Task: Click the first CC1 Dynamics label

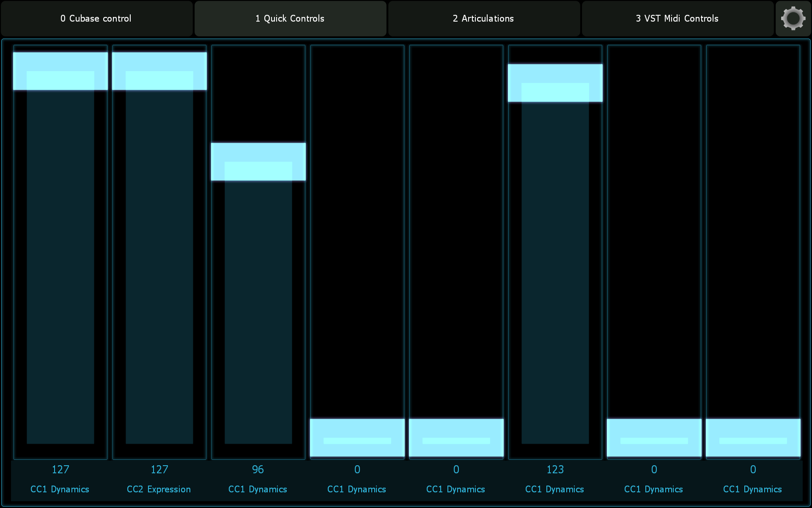Action: click(x=60, y=489)
